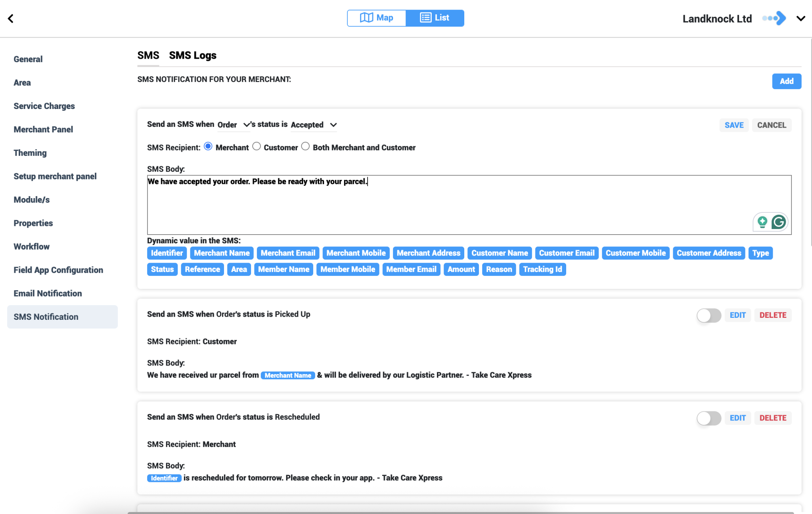812x514 pixels.
Task: Open the Accepted status dropdown
Action: pos(314,125)
